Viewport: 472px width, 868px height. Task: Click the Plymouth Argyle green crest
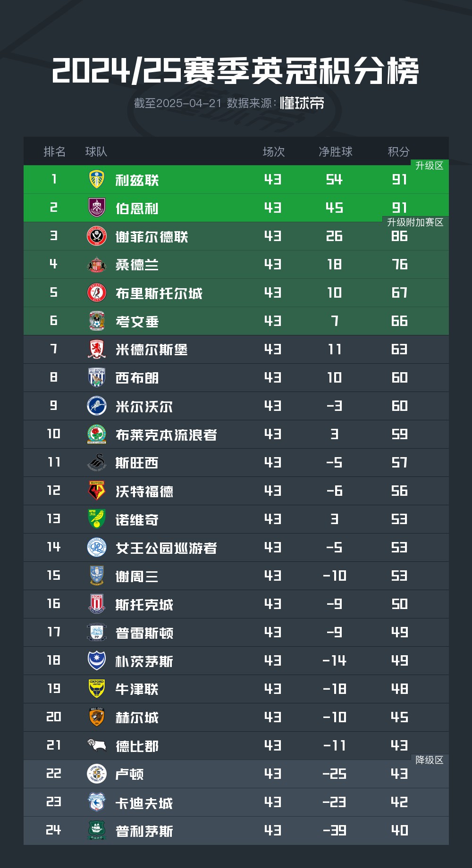pyautogui.click(x=97, y=830)
